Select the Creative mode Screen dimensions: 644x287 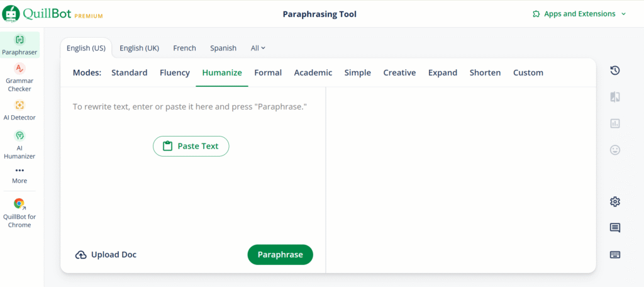click(x=399, y=72)
